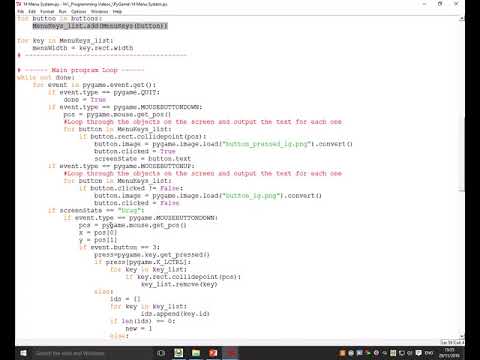480x360 pixels.
Task: Click the 'y = pos[1]' line
Action: 98,240
